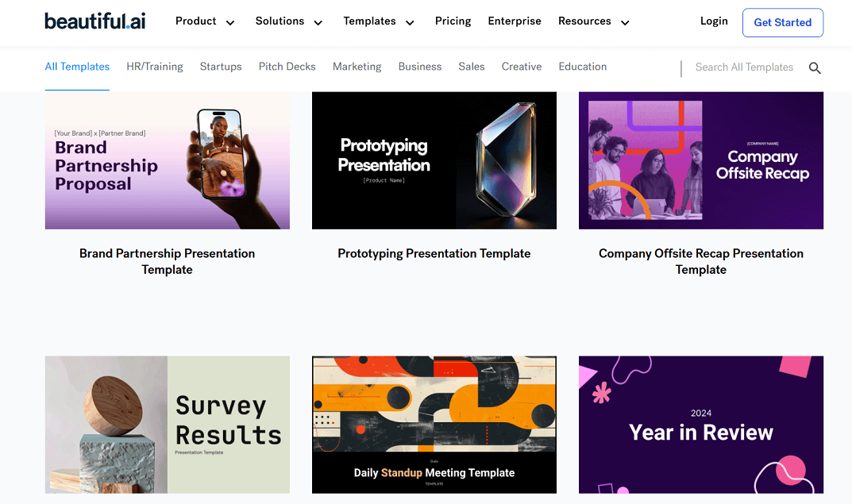Open the Login link
The height and width of the screenshot is (504, 852).
714,21
